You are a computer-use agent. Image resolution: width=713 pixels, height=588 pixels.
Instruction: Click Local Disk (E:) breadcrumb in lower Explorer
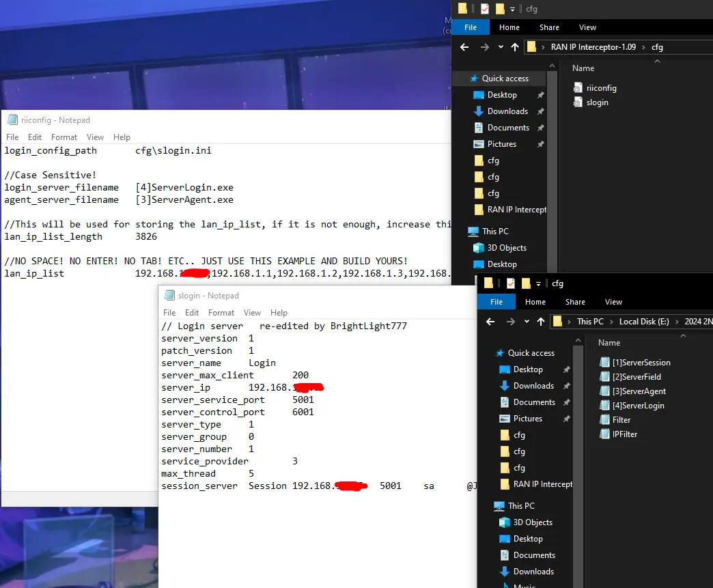pyautogui.click(x=644, y=322)
